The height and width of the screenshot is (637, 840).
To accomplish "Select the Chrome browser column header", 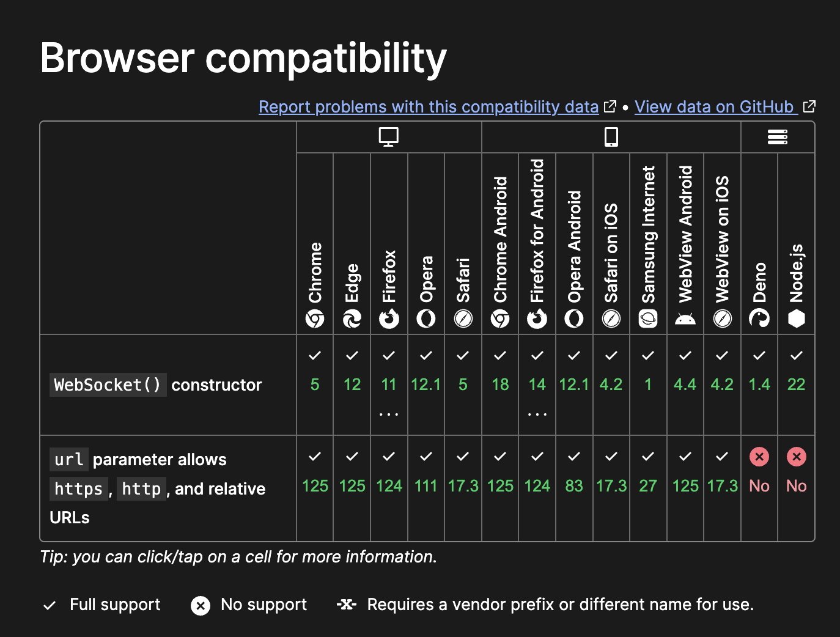I will (x=315, y=244).
